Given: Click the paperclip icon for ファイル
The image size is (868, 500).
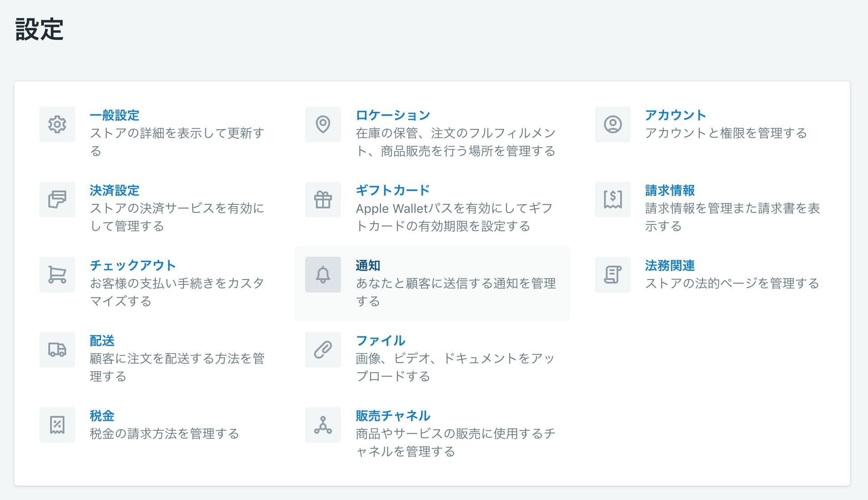Looking at the screenshot, I should coord(323,350).
